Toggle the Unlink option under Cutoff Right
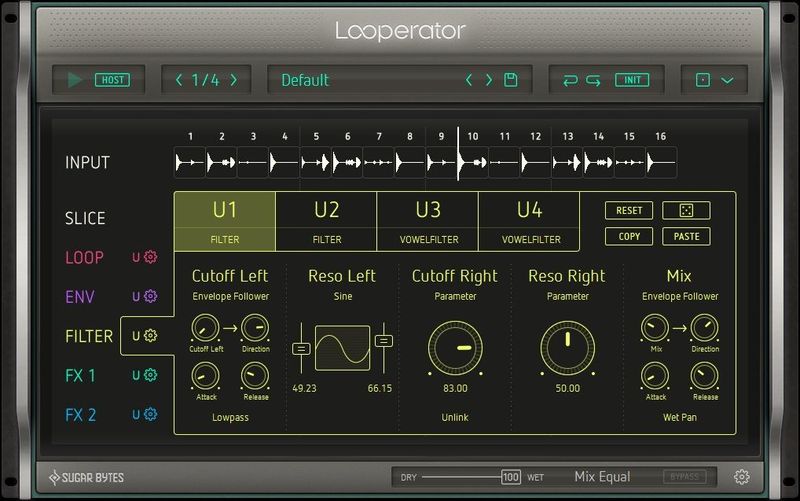 pos(455,417)
